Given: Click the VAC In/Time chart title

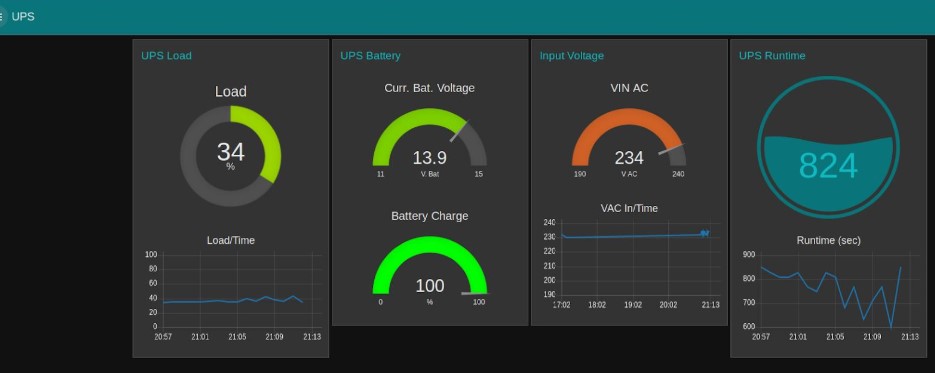Looking at the screenshot, I should pyautogui.click(x=629, y=209).
